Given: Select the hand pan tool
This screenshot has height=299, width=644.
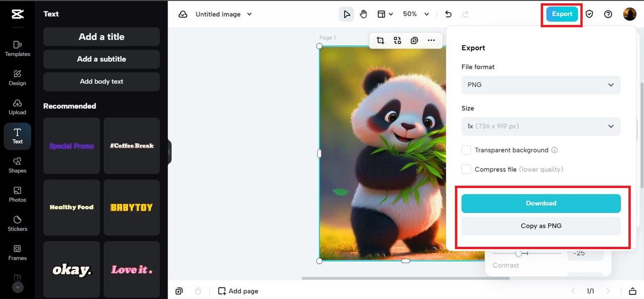Looking at the screenshot, I should click(363, 14).
